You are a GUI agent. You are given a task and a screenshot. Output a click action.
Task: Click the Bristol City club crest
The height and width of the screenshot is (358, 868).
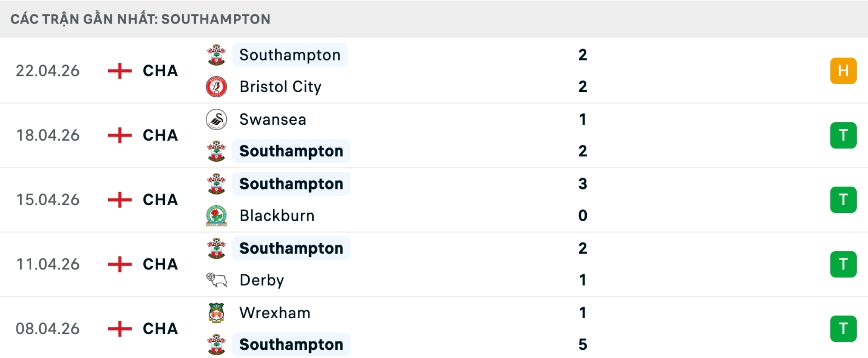coord(216,86)
